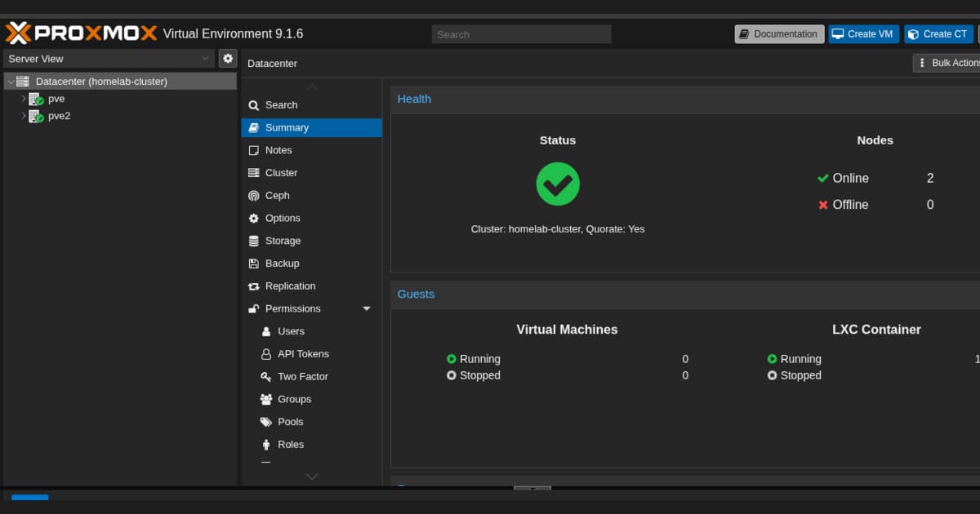Click the Replication arrows icon
Image resolution: width=980 pixels, height=514 pixels.
tap(253, 286)
